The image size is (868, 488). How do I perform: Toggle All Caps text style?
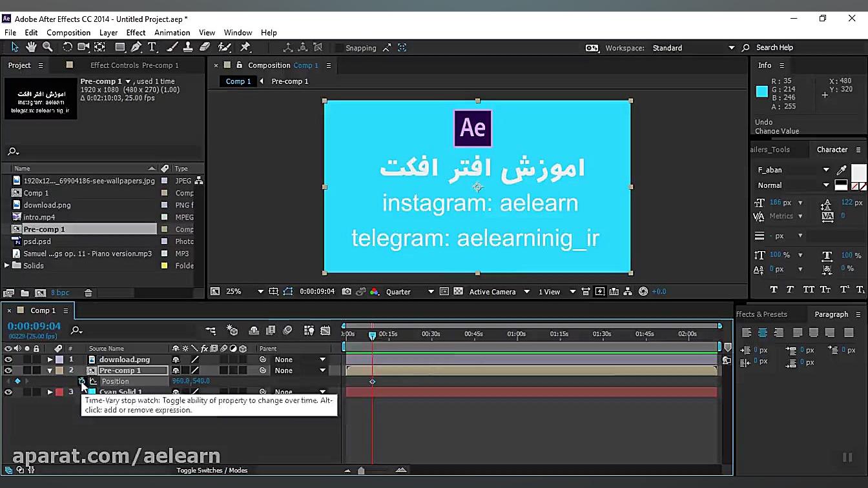pos(808,289)
